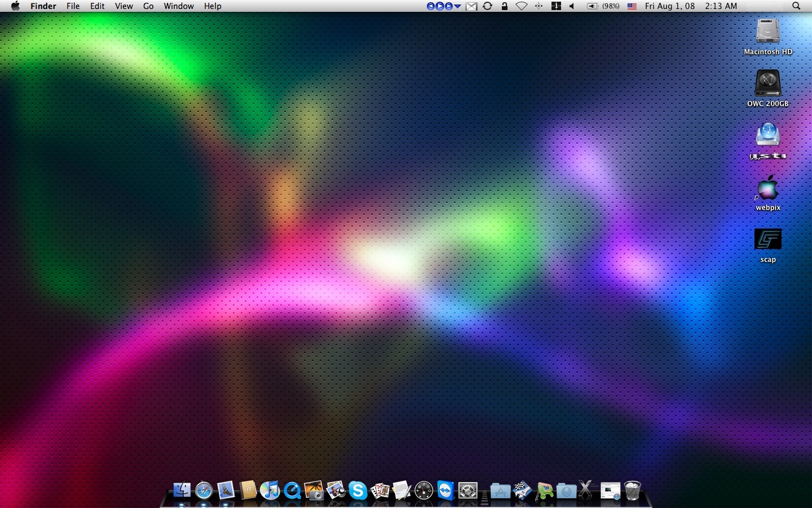Open iPhoto camera icon in Dock
This screenshot has width=812, height=508.
[x=314, y=491]
